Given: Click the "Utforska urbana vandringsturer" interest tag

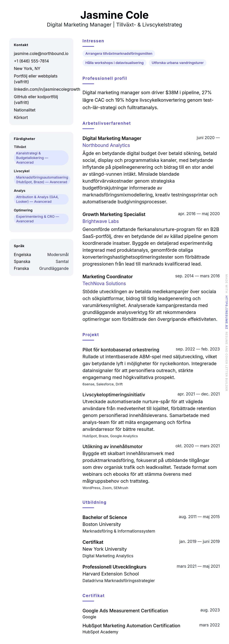Looking at the screenshot, I should pos(177,63).
